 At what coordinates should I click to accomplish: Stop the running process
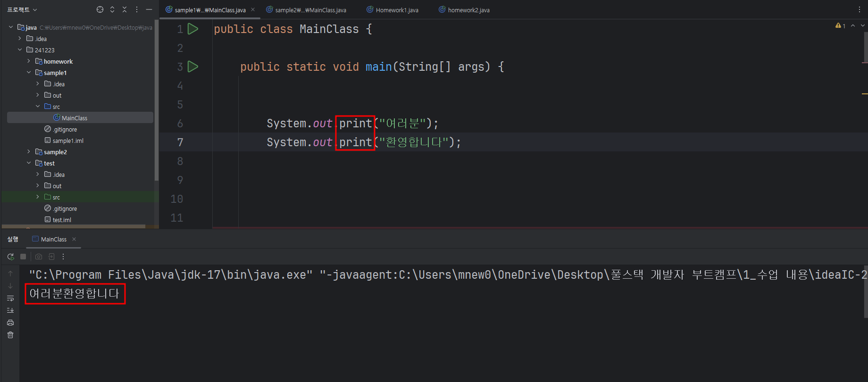point(23,257)
